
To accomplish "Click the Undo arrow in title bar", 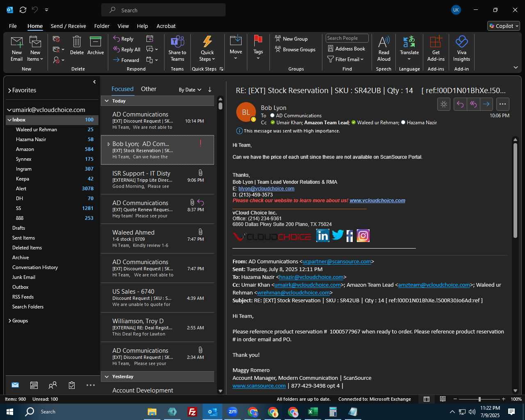I will point(35,10).
